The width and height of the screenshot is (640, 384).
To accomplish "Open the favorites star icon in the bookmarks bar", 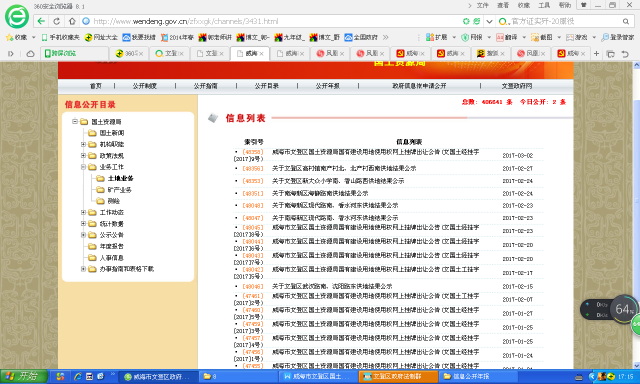I will click(x=9, y=37).
